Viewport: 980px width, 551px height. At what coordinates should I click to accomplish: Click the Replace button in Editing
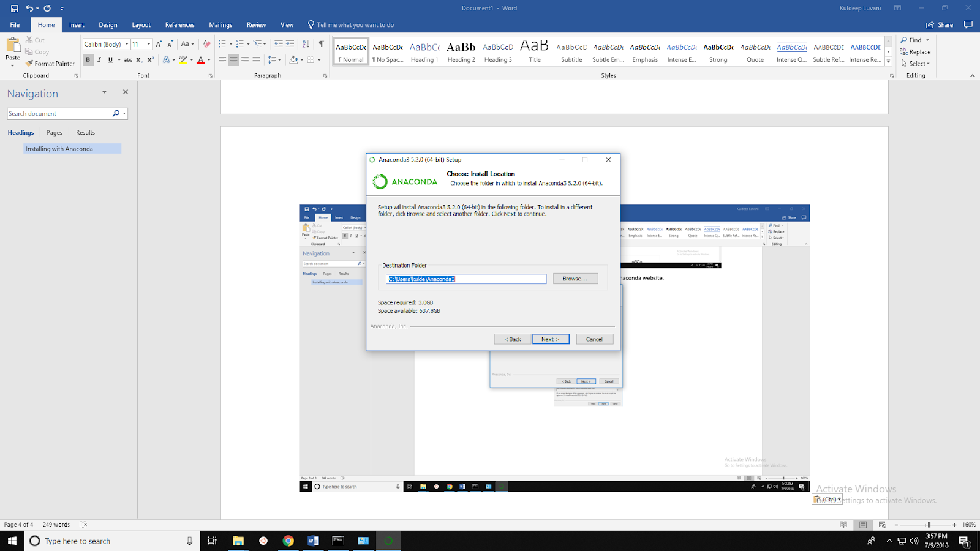[915, 52]
